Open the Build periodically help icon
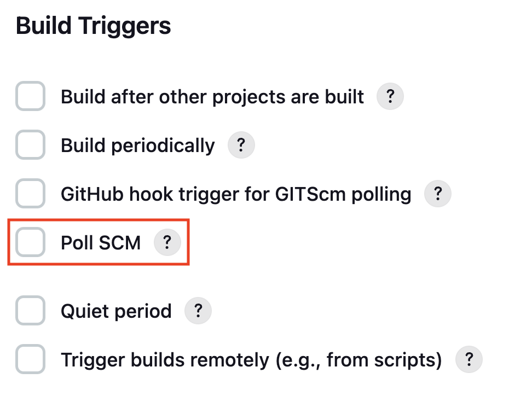 coord(241,145)
